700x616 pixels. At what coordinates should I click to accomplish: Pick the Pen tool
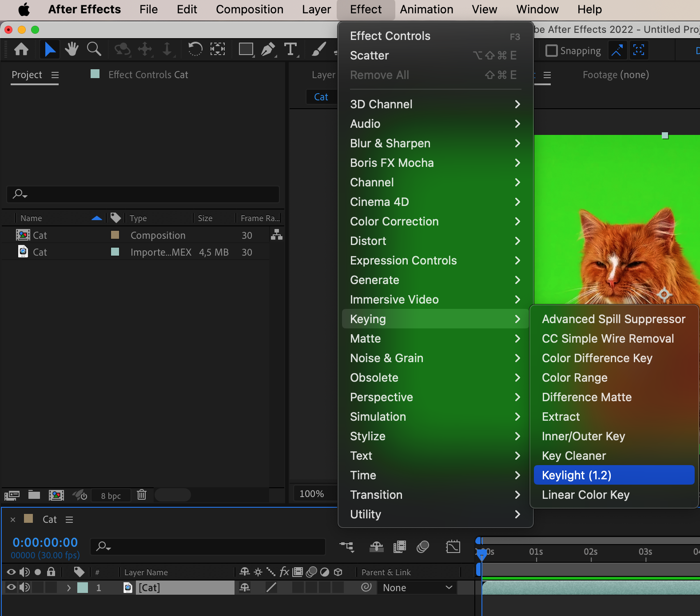268,49
